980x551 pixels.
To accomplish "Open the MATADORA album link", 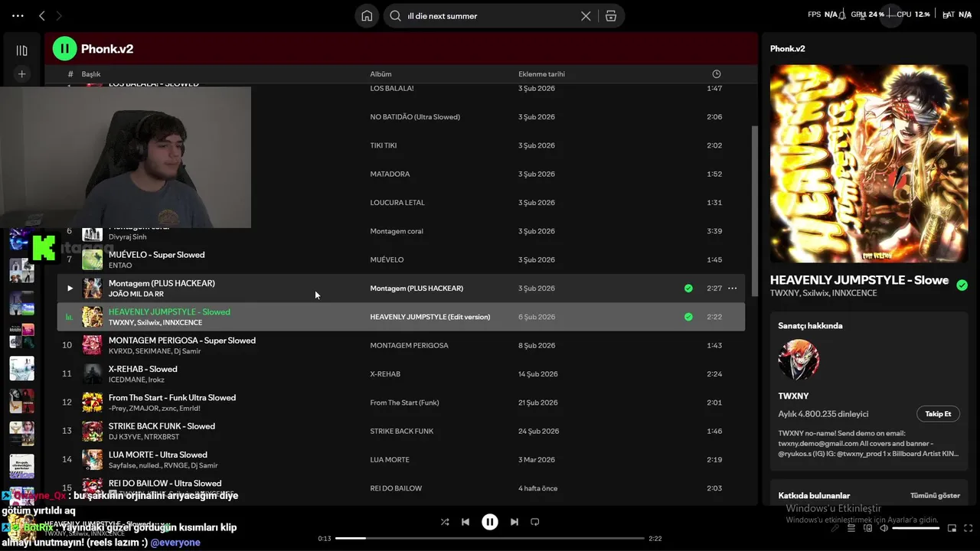I will click(x=390, y=174).
